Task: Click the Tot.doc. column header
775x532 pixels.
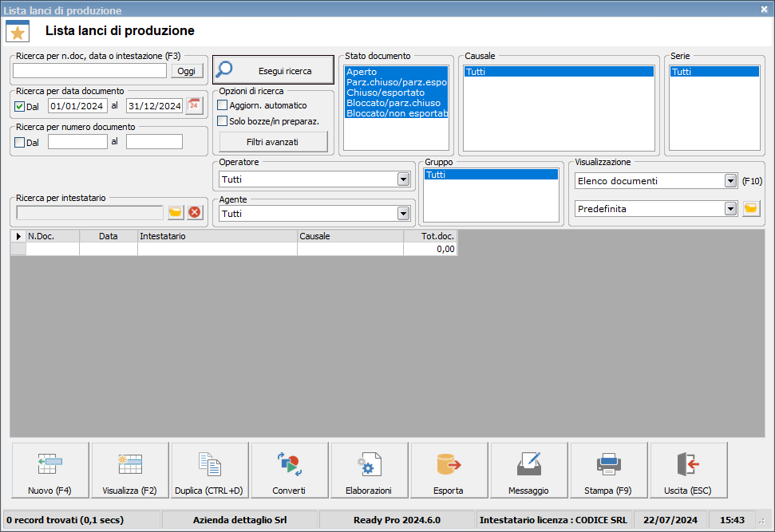Action: tap(430, 236)
